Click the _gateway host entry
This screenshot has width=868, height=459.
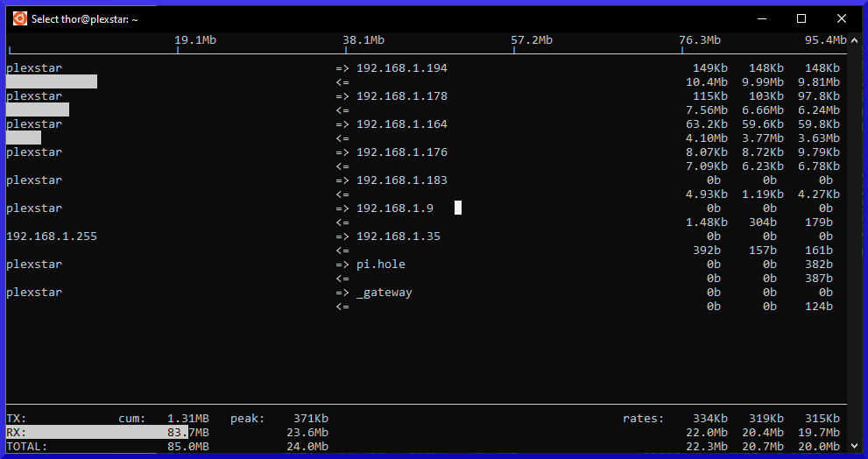pos(384,293)
